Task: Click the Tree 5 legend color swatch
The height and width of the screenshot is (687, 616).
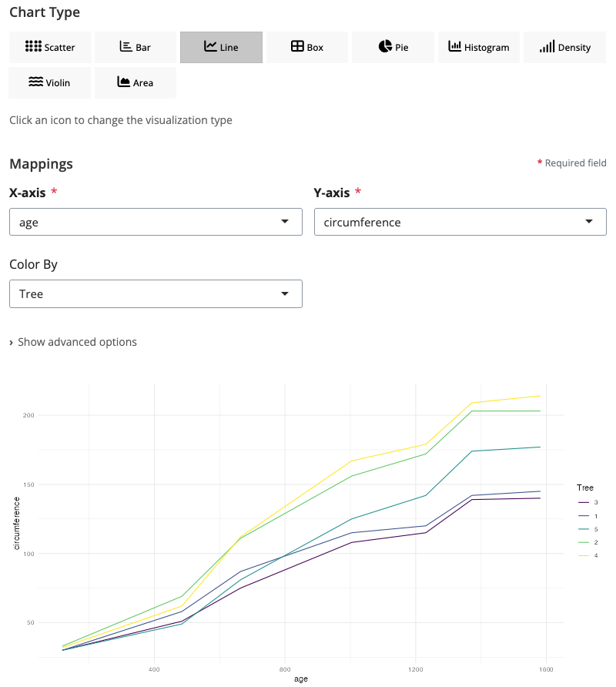Action: click(x=584, y=529)
